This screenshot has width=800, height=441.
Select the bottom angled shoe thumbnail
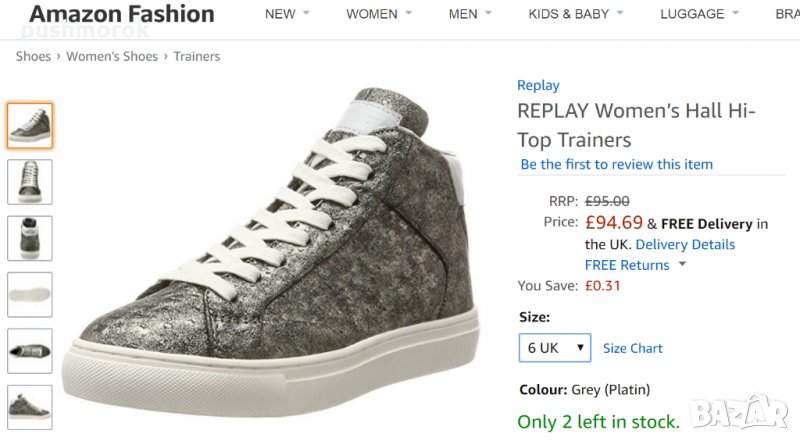(x=30, y=407)
